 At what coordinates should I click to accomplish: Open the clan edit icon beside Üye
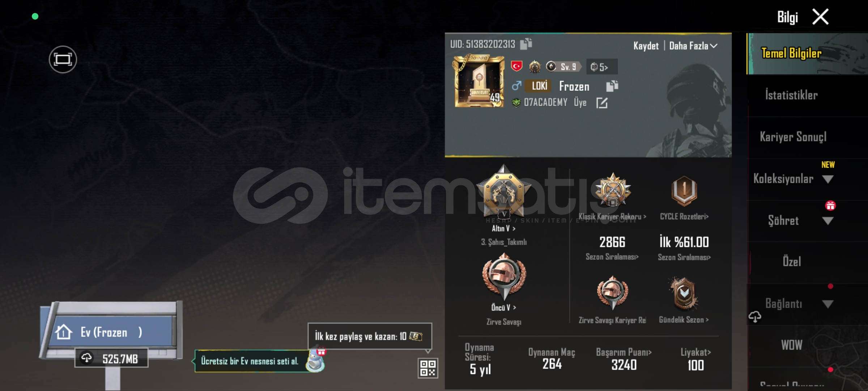point(602,103)
